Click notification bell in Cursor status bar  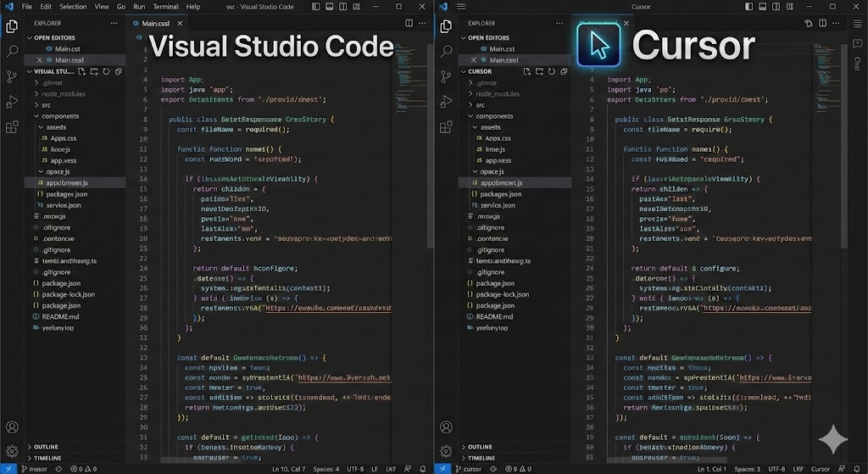[857, 469]
